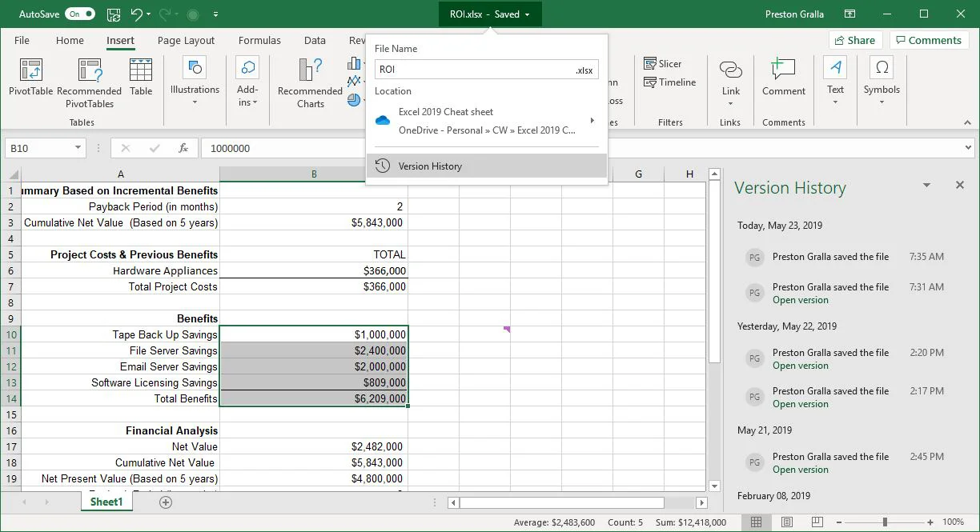Switch to Normal view in status bar
980x532 pixels.
click(756, 522)
